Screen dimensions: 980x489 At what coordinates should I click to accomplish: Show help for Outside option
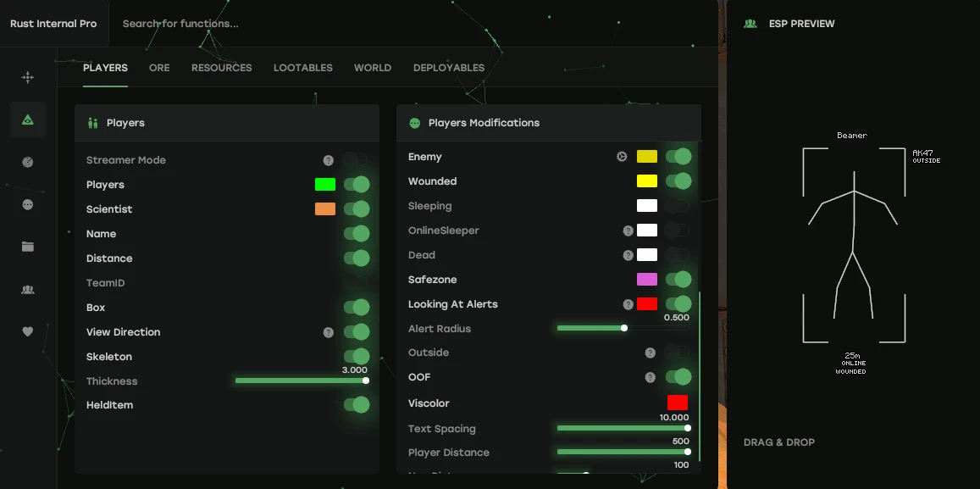650,353
